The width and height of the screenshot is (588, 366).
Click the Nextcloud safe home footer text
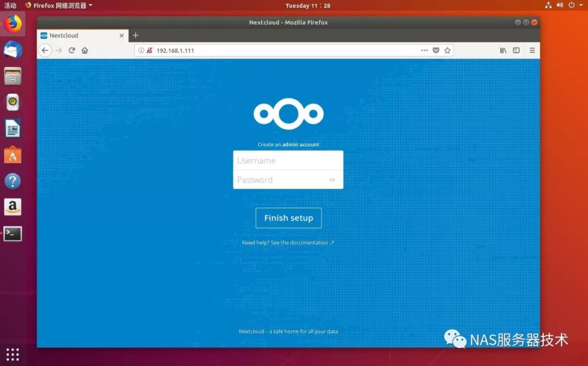[x=289, y=331]
